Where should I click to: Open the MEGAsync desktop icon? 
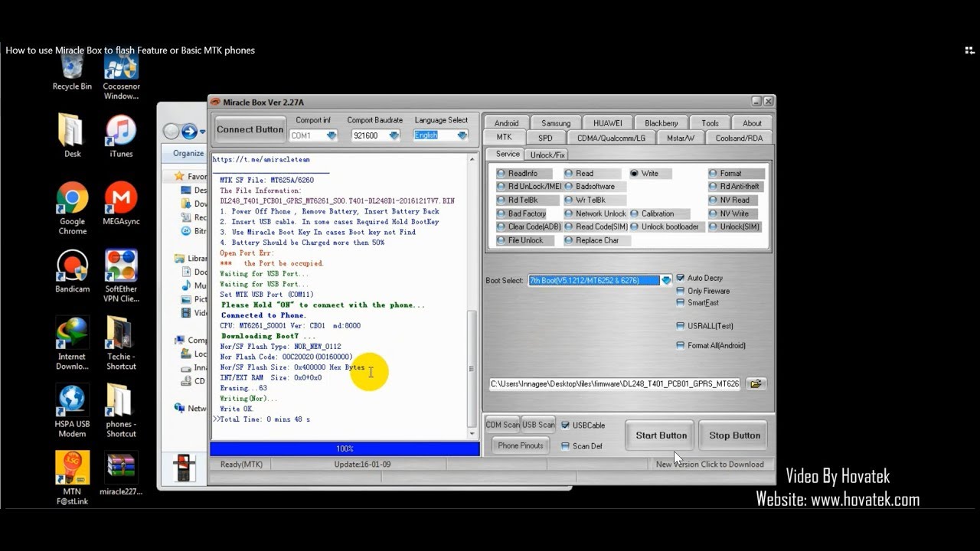click(x=121, y=203)
